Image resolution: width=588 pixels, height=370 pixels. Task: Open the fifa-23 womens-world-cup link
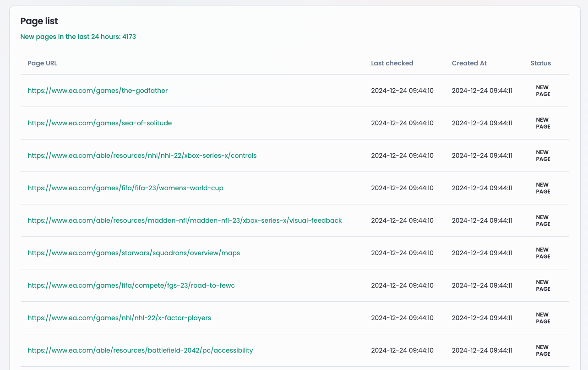(125, 188)
